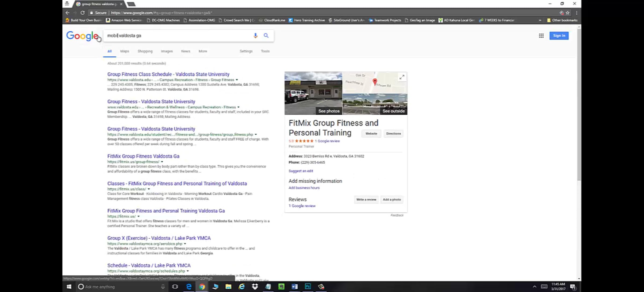Open the Group X (Exercise) YMCA result
This screenshot has width=644, height=292.
pos(159,238)
